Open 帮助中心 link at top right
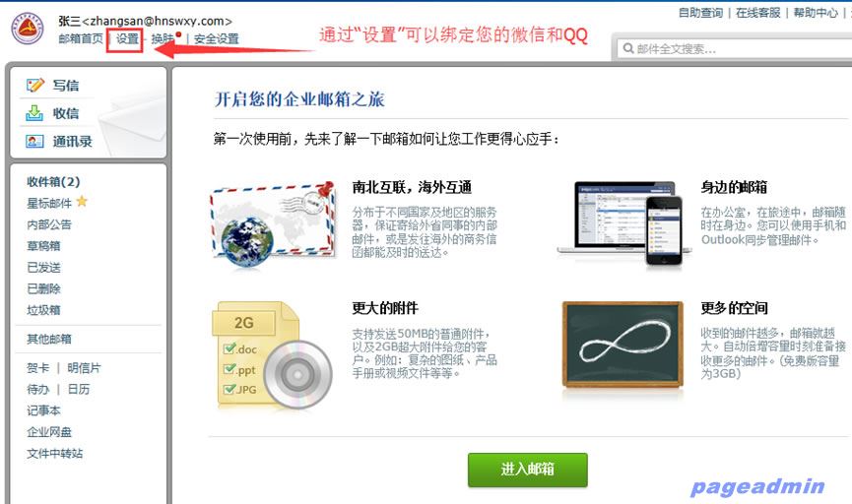The image size is (852, 504). click(815, 13)
